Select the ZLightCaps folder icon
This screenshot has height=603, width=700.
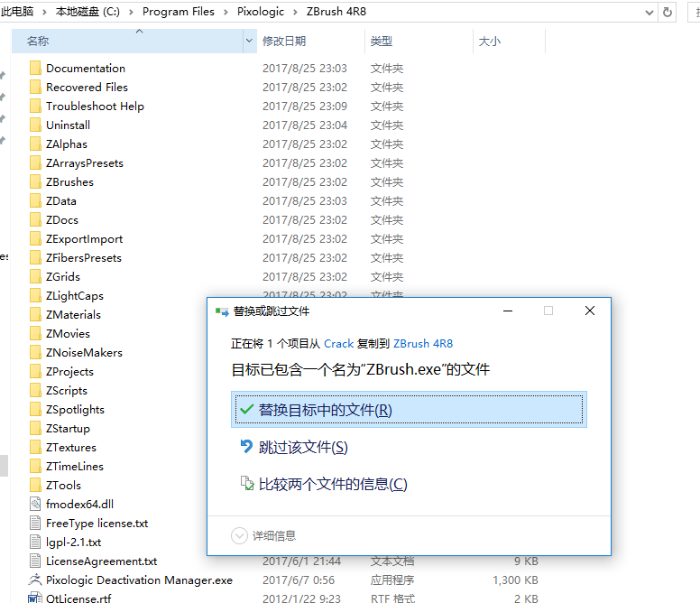point(36,296)
